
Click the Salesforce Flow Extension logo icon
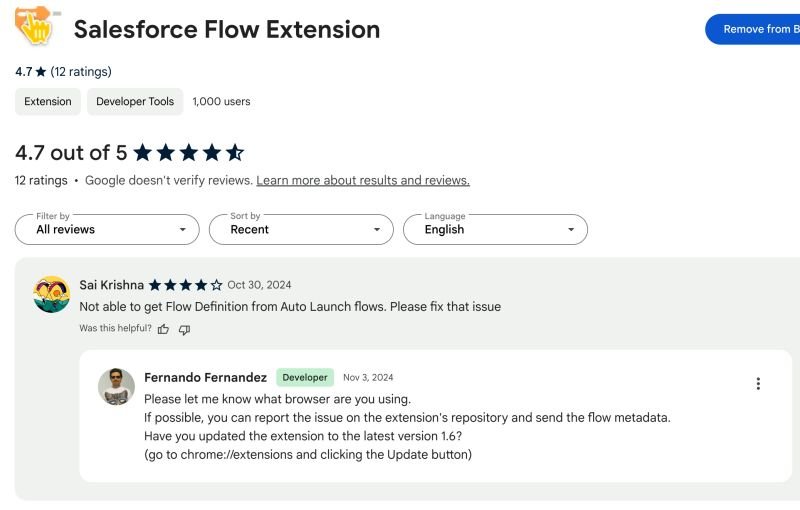pos(36,26)
